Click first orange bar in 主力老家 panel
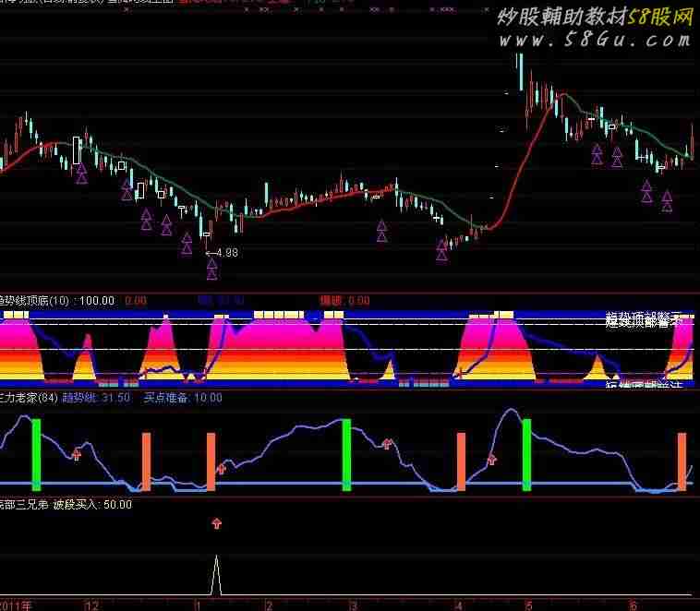This screenshot has width=700, height=611. 145,461
